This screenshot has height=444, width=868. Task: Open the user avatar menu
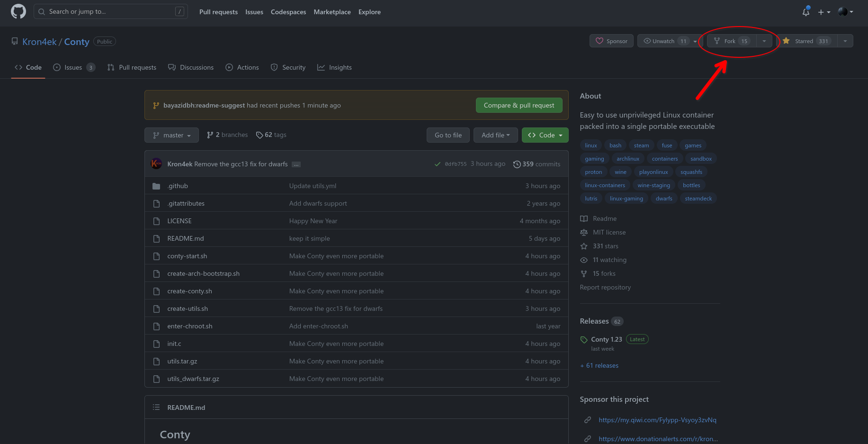845,12
